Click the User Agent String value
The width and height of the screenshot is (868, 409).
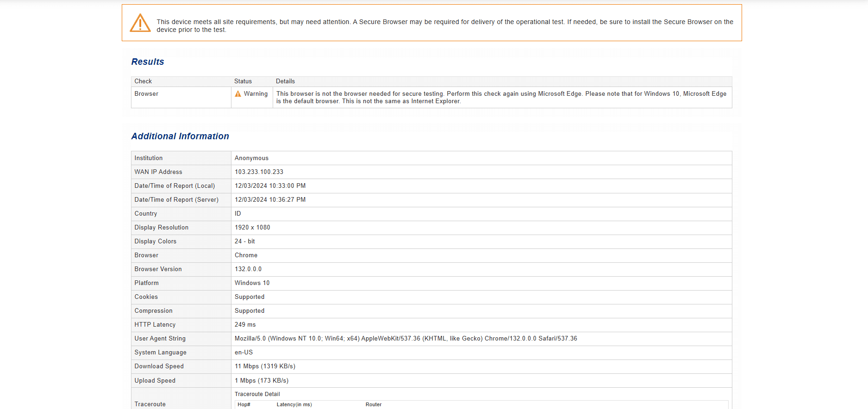point(406,339)
